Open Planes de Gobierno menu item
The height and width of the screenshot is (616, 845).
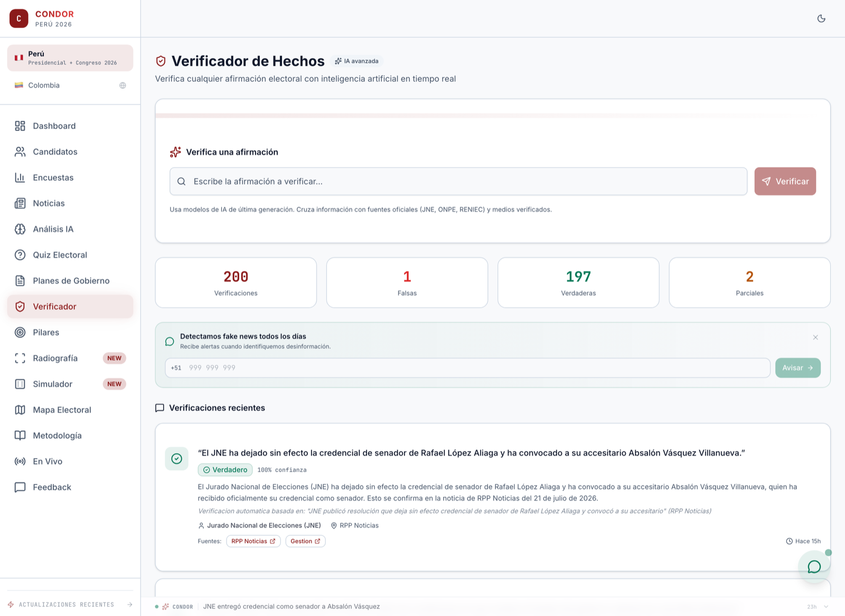pyautogui.click(x=70, y=281)
